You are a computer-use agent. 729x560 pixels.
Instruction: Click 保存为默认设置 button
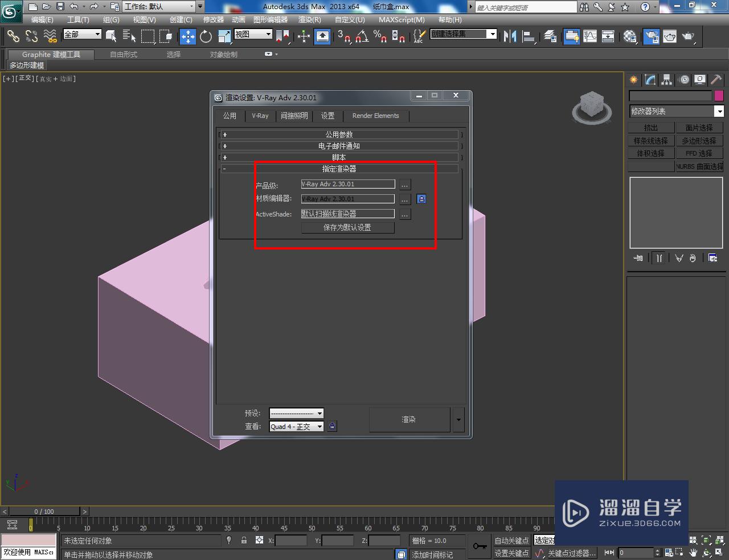click(347, 227)
